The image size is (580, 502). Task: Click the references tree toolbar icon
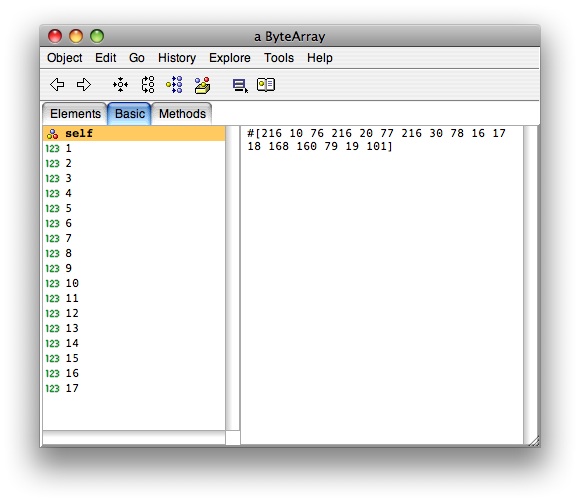point(148,84)
